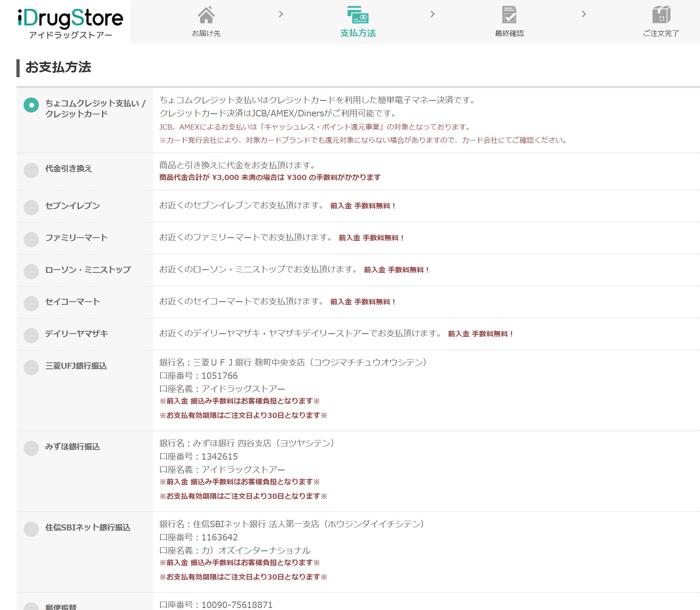Select ファミリーマート radio button
The width and height of the screenshot is (700, 610).
[x=31, y=240]
